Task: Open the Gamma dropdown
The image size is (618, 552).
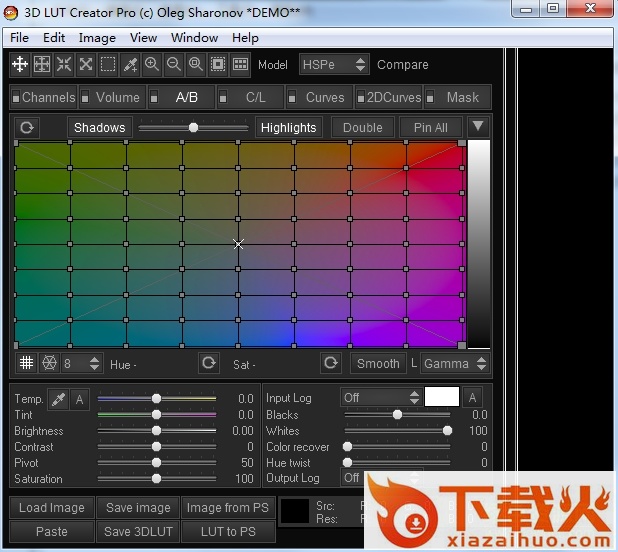Action: 455,363
